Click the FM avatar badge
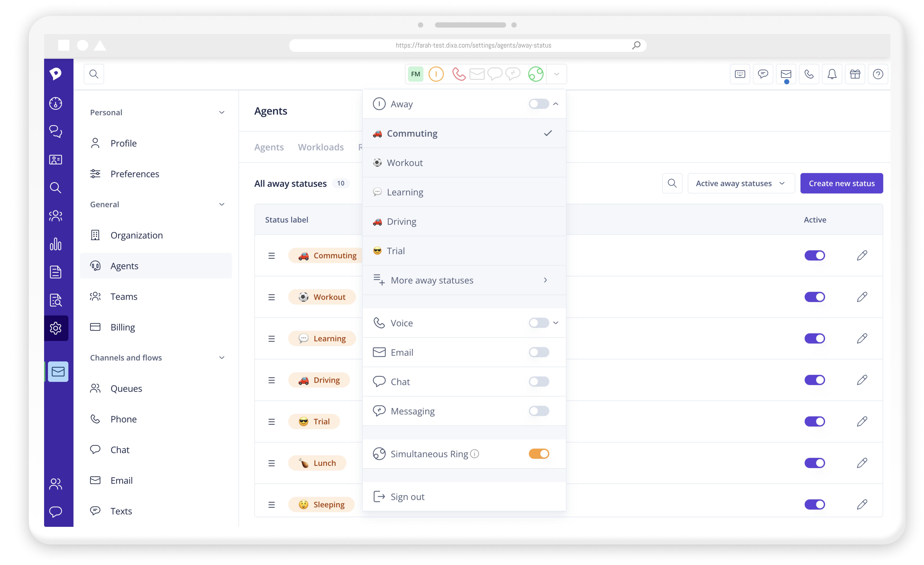Image resolution: width=924 pixels, height=565 pixels. point(416,74)
